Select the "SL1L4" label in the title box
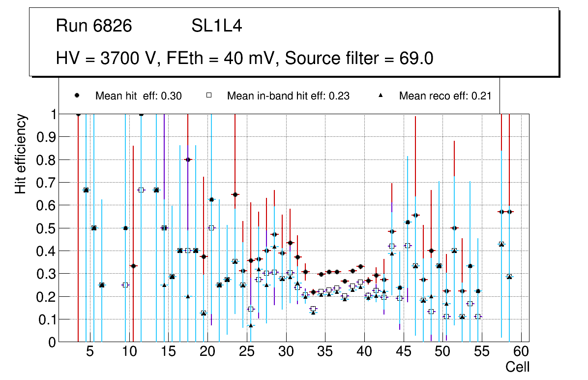Viewport: 588px width, 380px height. tap(216, 26)
